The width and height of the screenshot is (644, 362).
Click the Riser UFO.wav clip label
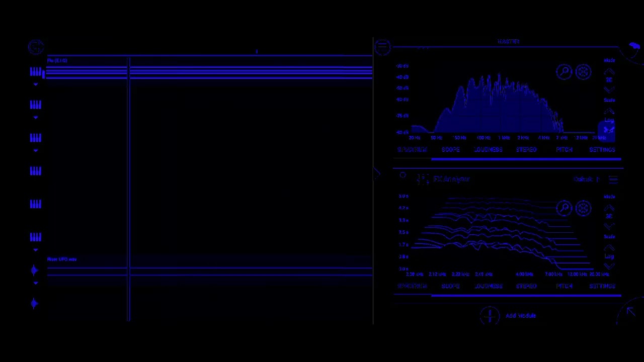pyautogui.click(x=62, y=259)
